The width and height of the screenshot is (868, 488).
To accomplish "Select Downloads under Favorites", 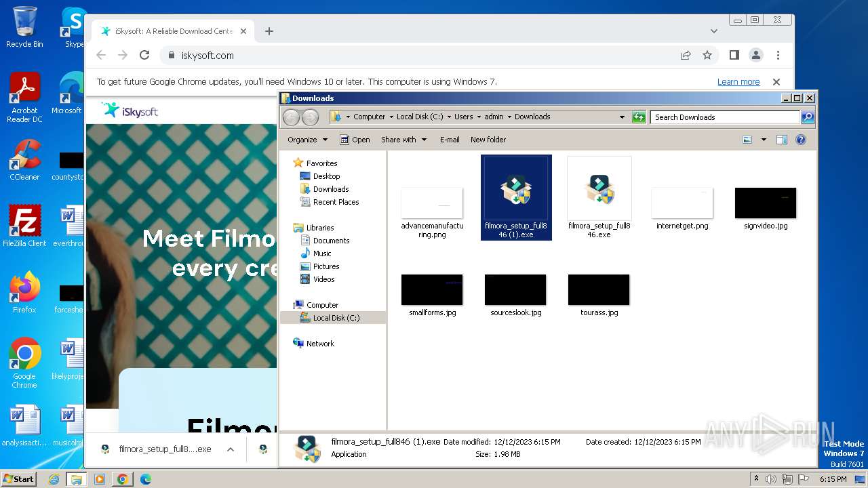I will click(331, 189).
